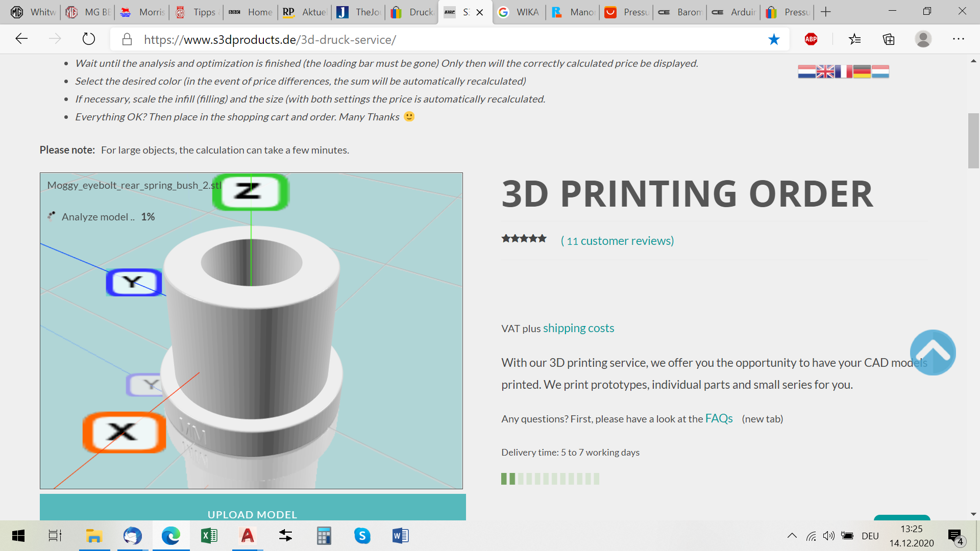Open Skype from taskbar
The height and width of the screenshot is (551, 980).
[x=362, y=536]
